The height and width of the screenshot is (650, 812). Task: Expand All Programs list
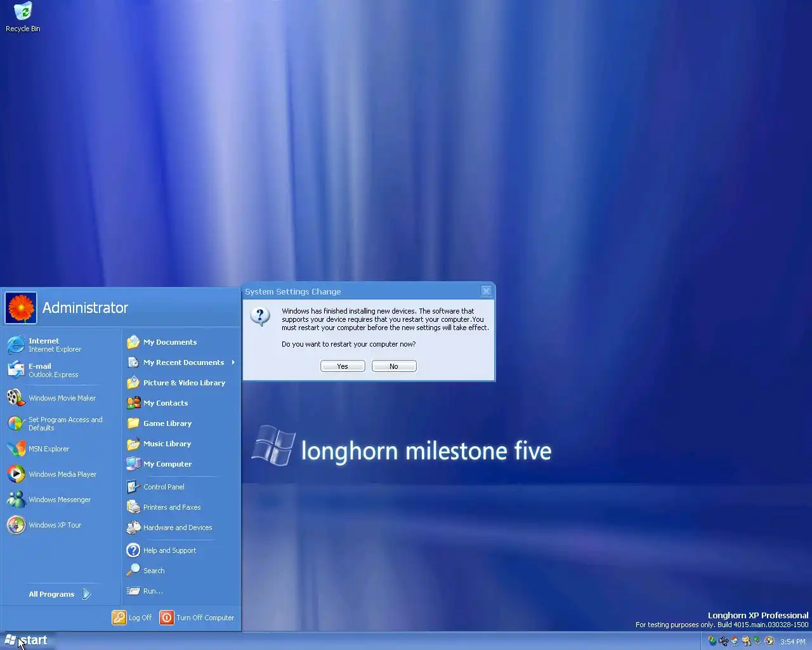coord(61,594)
